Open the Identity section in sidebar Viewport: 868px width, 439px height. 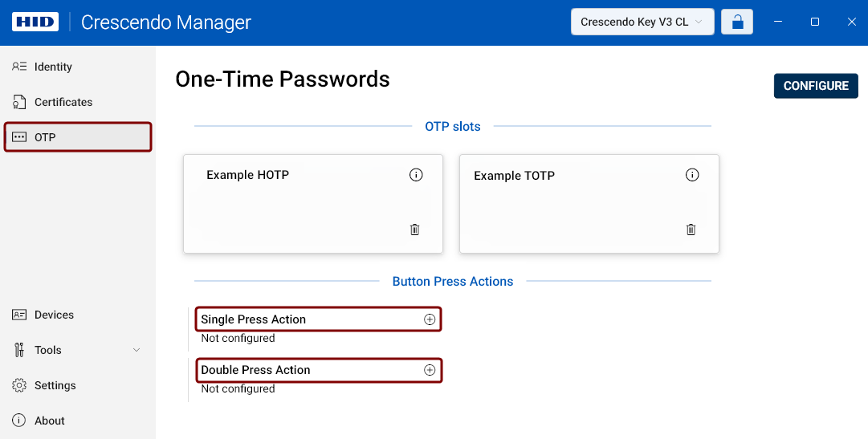coord(78,67)
